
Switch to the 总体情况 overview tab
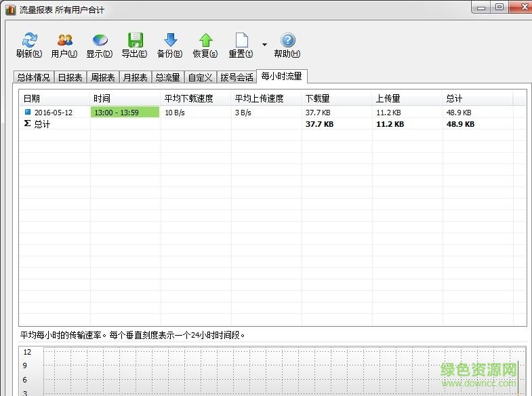coord(33,77)
